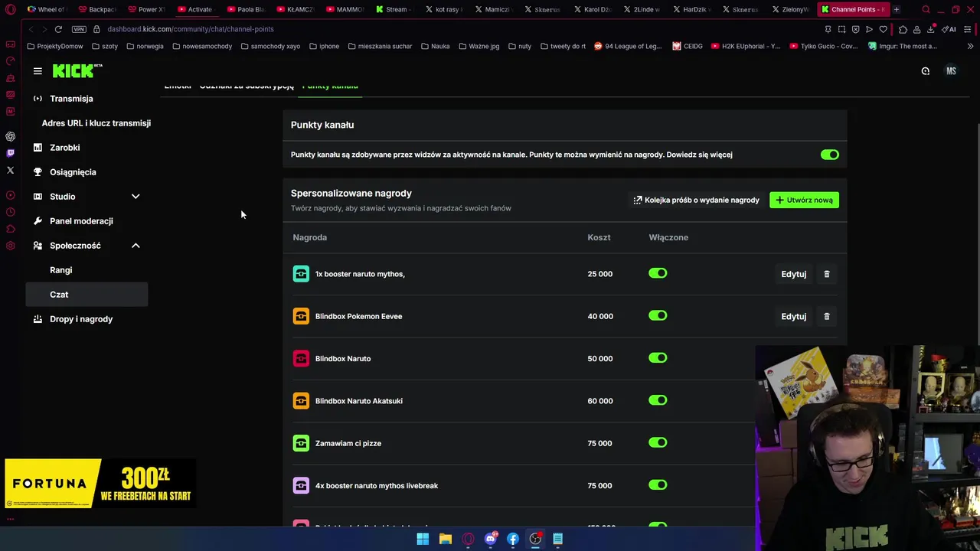Toggle off Blindbox Naruto Akatsuki reward
The height and width of the screenshot is (551, 980).
(x=658, y=400)
